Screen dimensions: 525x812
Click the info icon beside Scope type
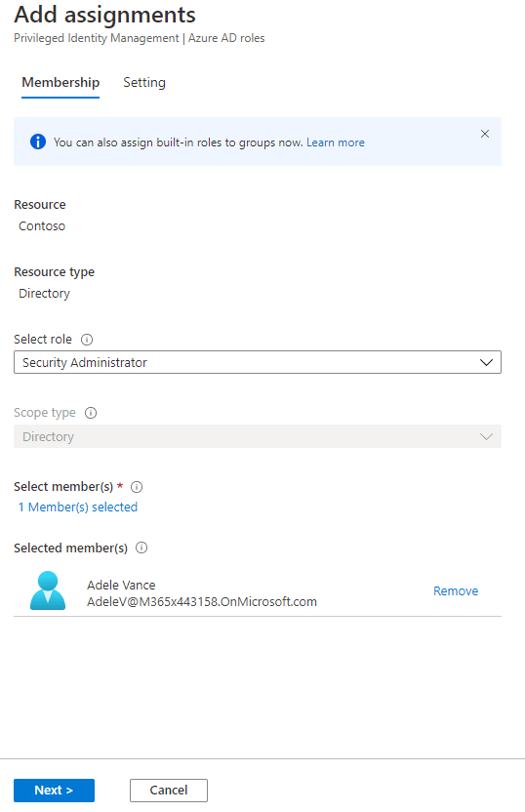(91, 413)
